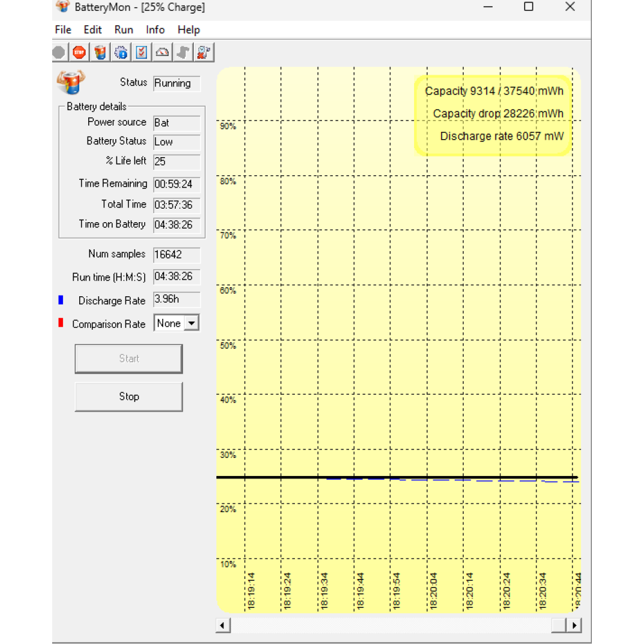Click the left arrow of the horizontal scrollbar
This screenshot has width=644, height=644.
(223, 625)
